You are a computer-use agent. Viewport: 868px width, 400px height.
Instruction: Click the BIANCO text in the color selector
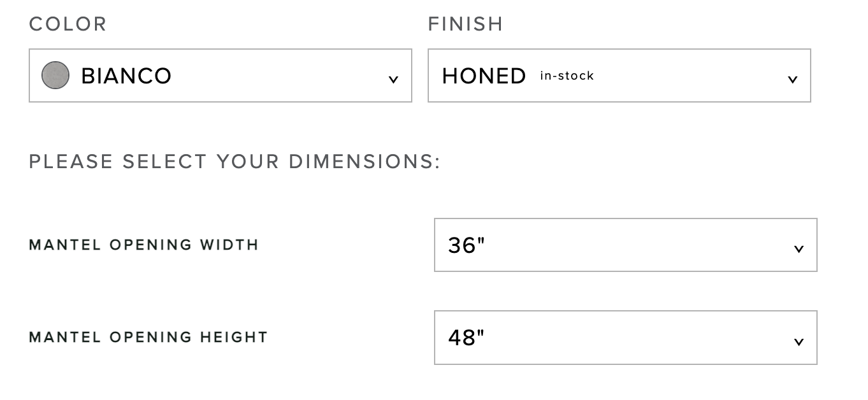pyautogui.click(x=126, y=76)
